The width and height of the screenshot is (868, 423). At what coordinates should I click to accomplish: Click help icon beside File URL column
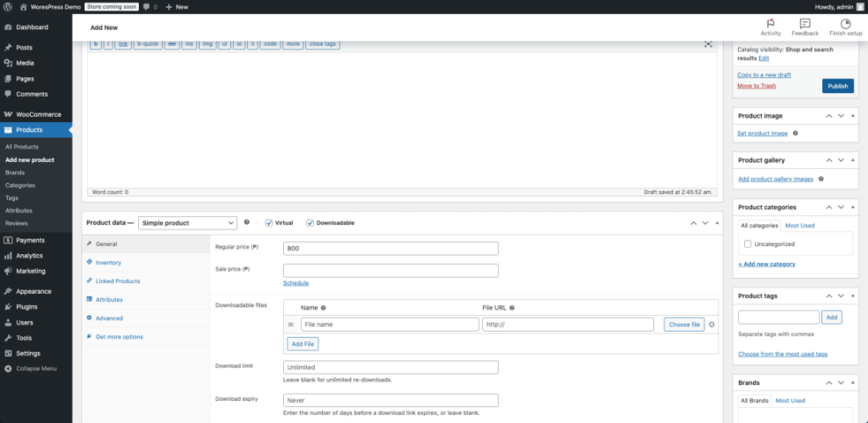[x=512, y=308]
